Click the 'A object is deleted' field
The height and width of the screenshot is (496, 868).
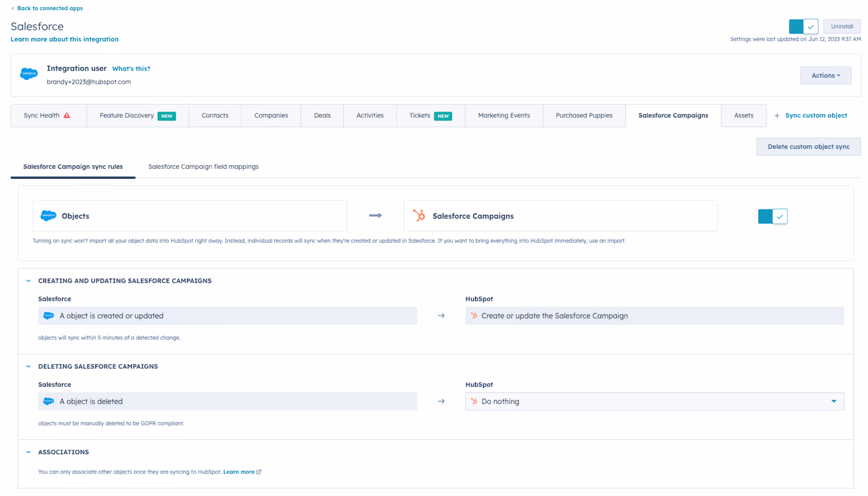tap(227, 401)
